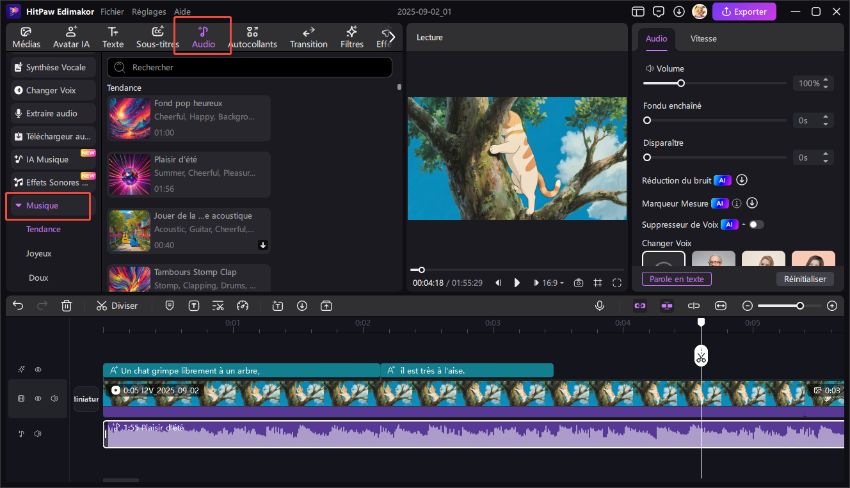The image size is (850, 488).
Task: Step the Fondu enchaîné seconds value
Action: pyautogui.click(x=826, y=120)
